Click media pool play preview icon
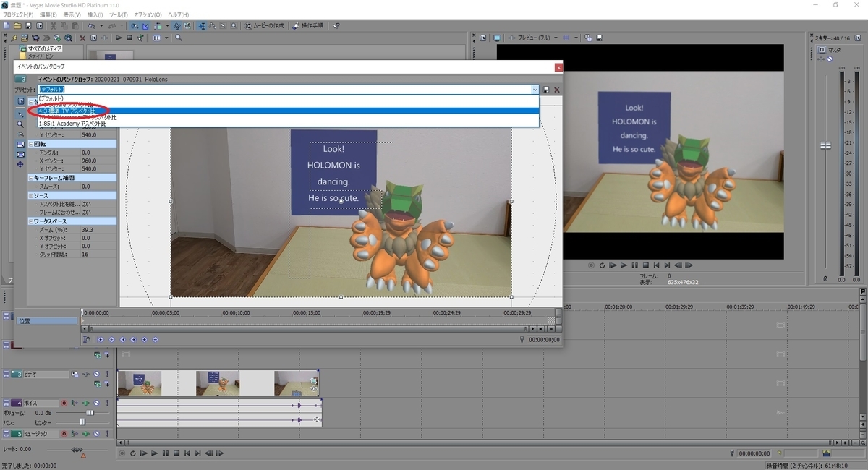Screen dimensions: 868x470 [x=119, y=38]
